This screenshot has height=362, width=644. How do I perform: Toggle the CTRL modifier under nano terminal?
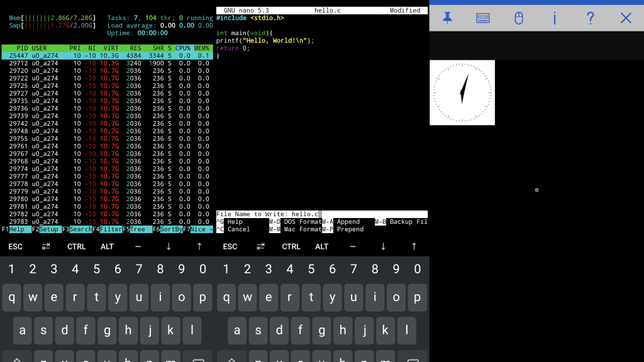click(x=291, y=246)
